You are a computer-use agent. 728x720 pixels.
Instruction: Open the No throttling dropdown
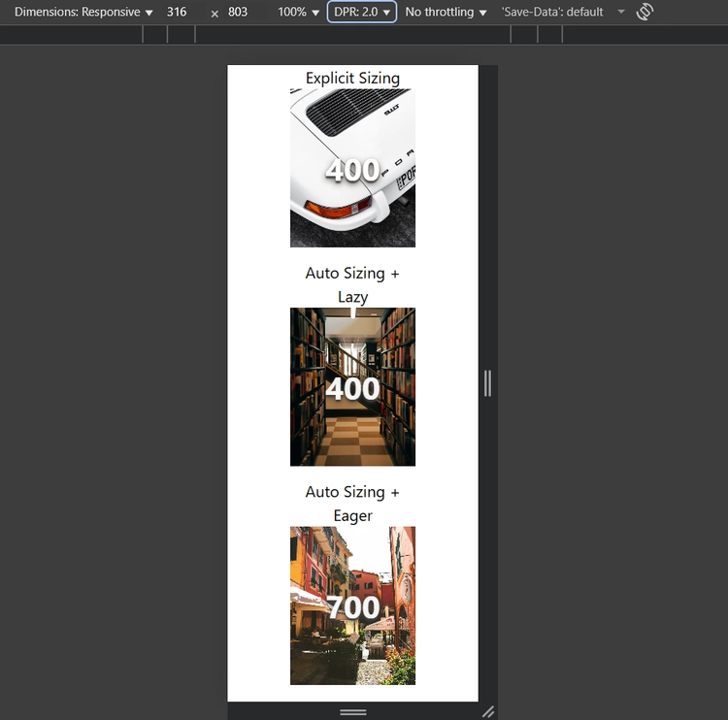pos(446,13)
